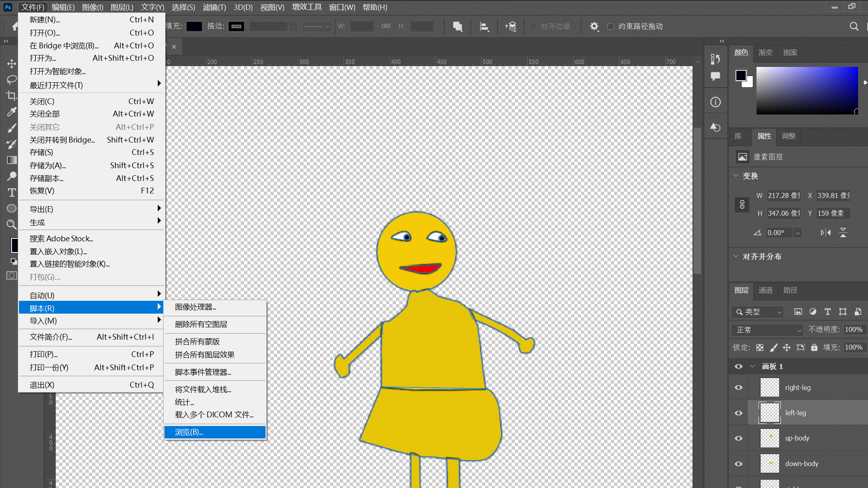This screenshot has width=868, height=488.
Task: Open the blend mode dropdown showing 正常
Action: (768, 330)
